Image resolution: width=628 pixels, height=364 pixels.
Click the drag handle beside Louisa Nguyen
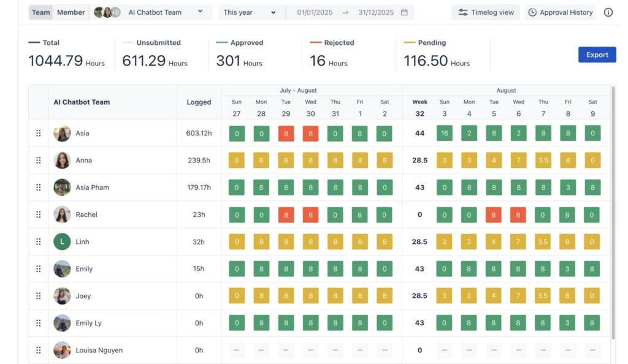37,350
